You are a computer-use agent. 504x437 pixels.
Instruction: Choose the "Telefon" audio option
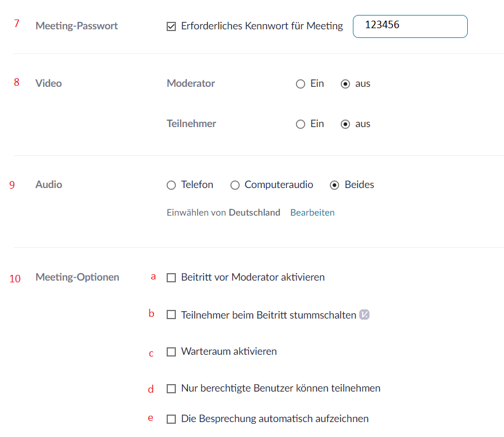[x=171, y=185]
